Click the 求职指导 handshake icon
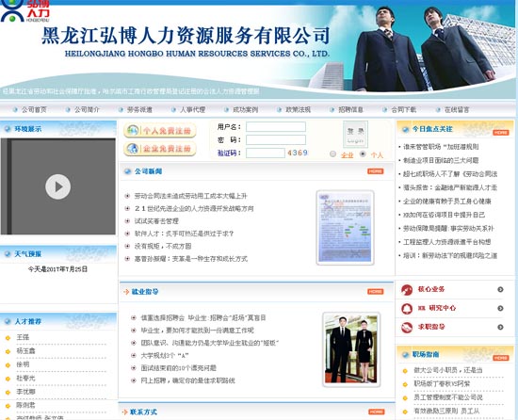This screenshot has height=420, width=518. pos(407,327)
